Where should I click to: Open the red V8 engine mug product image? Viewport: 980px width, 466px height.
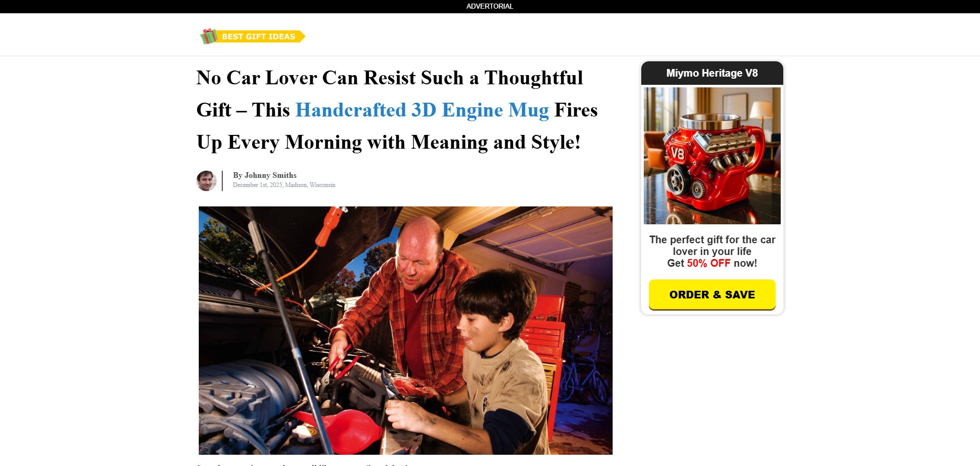point(712,156)
